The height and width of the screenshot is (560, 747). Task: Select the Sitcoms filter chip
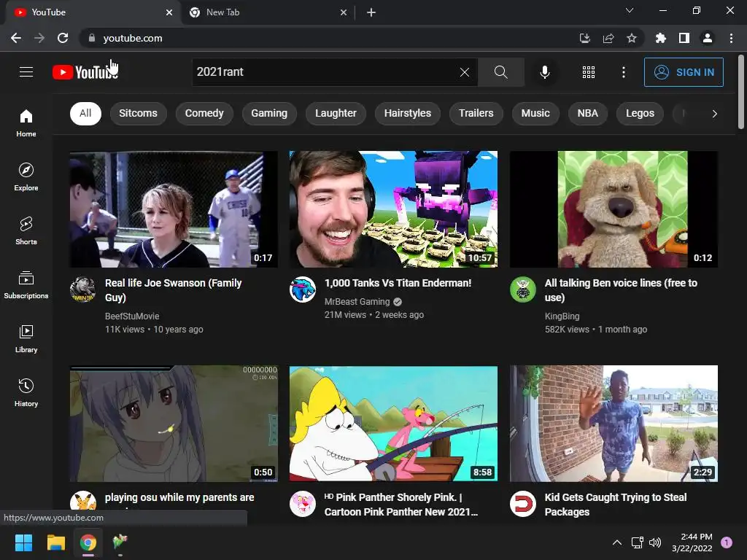138,113
